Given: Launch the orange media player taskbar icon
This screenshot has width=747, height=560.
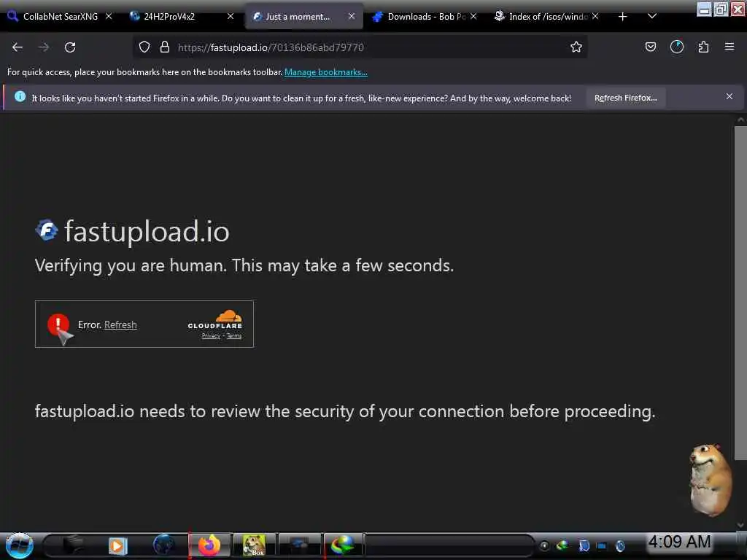Looking at the screenshot, I should pyautogui.click(x=117, y=545).
